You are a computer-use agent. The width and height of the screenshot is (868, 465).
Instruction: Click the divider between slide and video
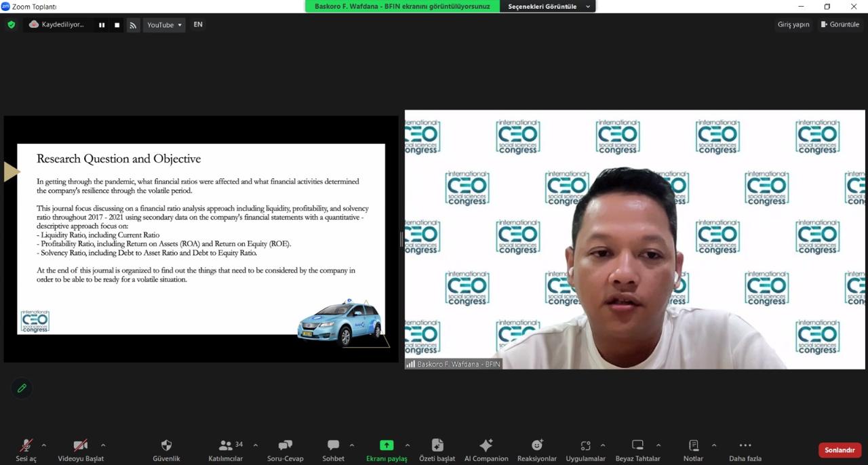tap(401, 239)
